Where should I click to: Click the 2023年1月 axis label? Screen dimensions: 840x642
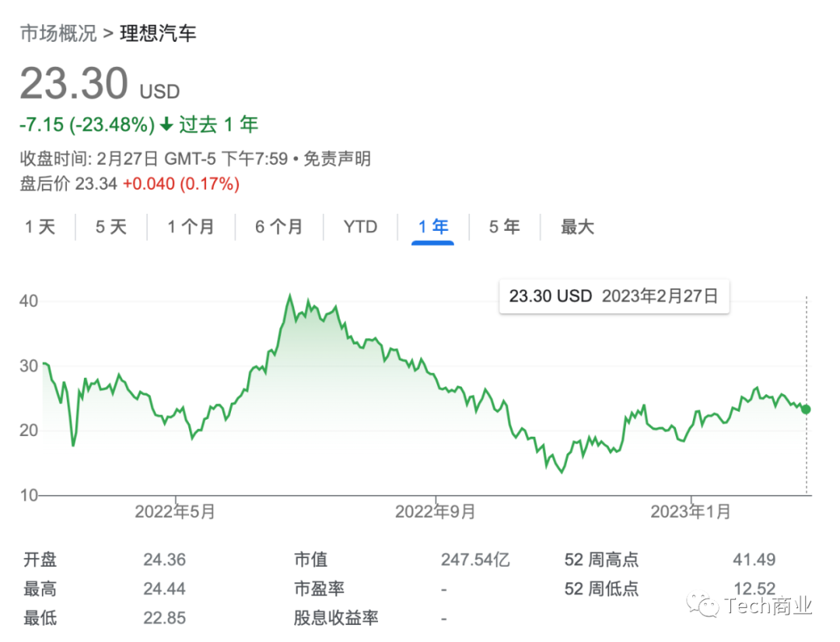[x=691, y=512]
